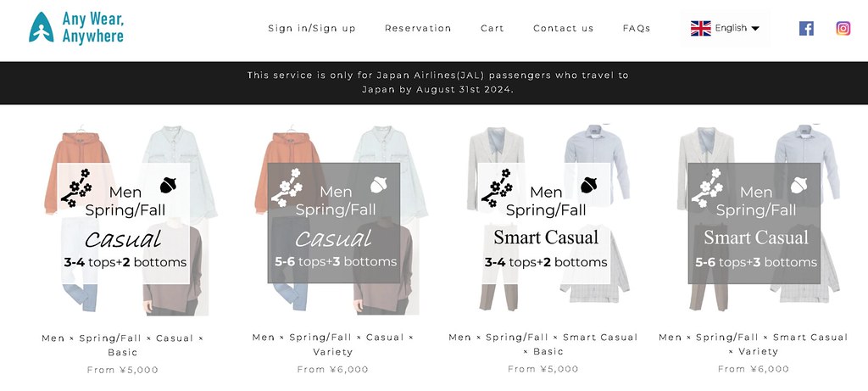Open Men × Spring/Fall × Casual × Variety title

click(x=332, y=344)
